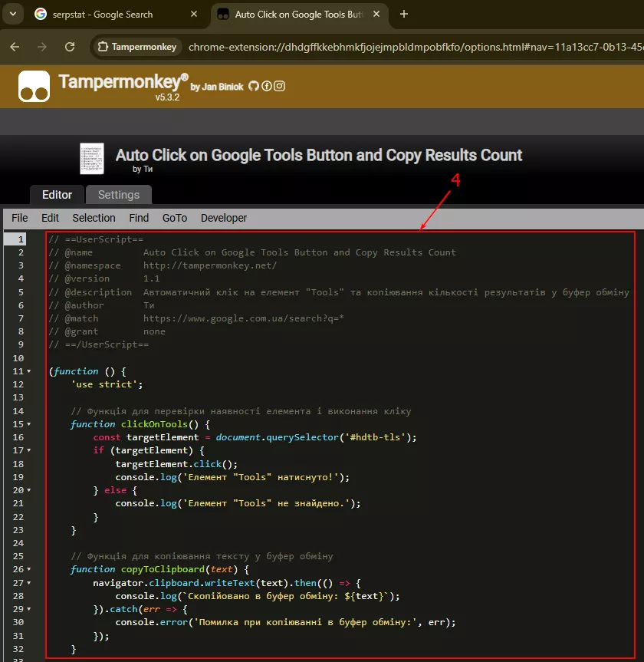The width and height of the screenshot is (644, 662).
Task: Open Tampermonkey Facebook icon link
Action: (x=267, y=86)
